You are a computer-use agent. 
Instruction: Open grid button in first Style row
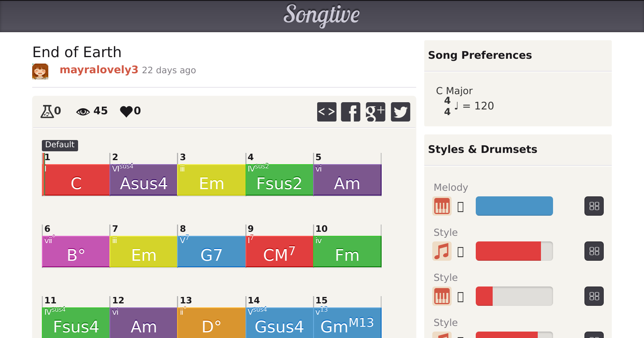tap(594, 251)
